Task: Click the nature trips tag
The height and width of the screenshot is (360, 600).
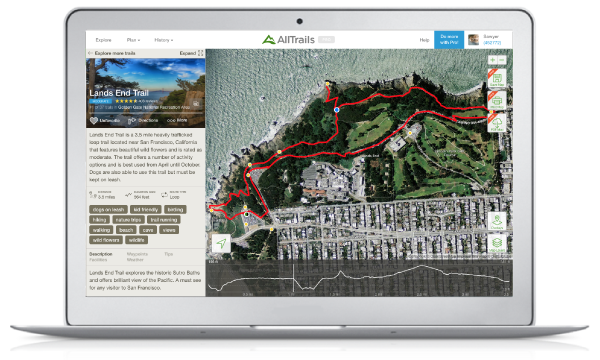Action: (x=129, y=220)
